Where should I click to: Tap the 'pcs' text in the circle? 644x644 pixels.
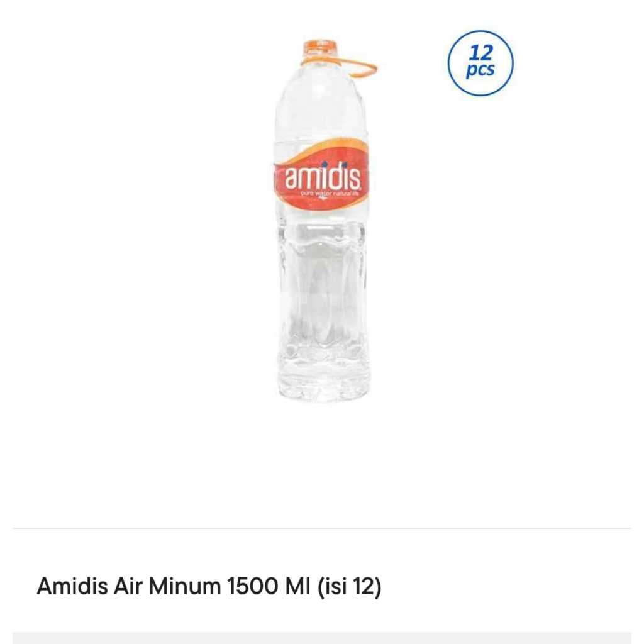pyautogui.click(x=480, y=71)
